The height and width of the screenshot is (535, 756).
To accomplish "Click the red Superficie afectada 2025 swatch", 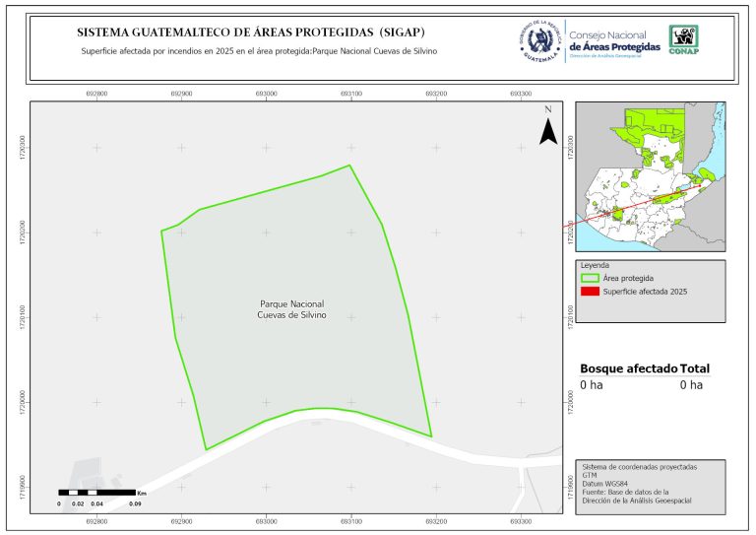I will [x=589, y=293].
